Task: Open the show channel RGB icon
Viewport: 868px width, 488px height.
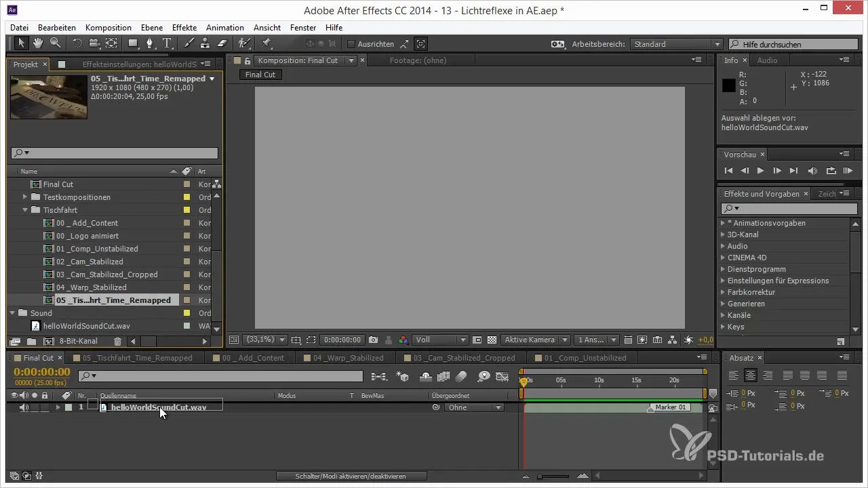Action: tap(403, 340)
